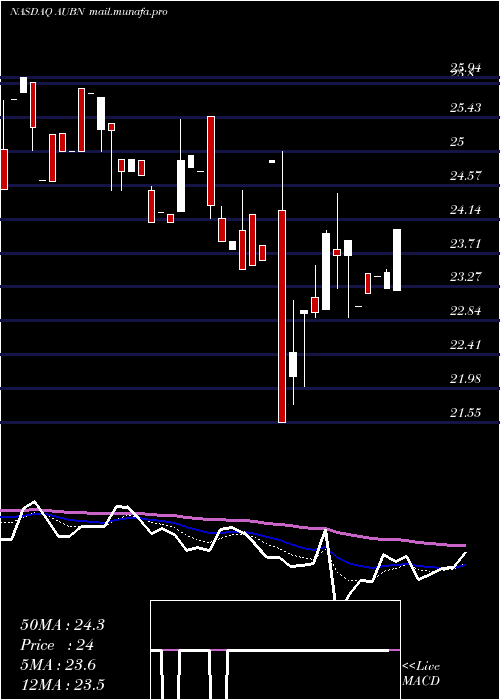Click the last white candle on the right
Image resolution: width=500 pixels, height=700 pixels.
point(396,260)
